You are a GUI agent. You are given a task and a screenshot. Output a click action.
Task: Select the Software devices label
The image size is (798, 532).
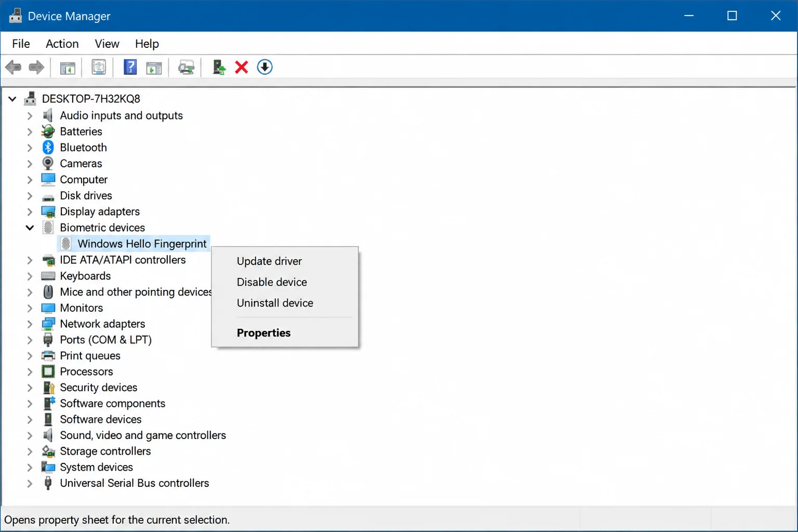point(101,419)
